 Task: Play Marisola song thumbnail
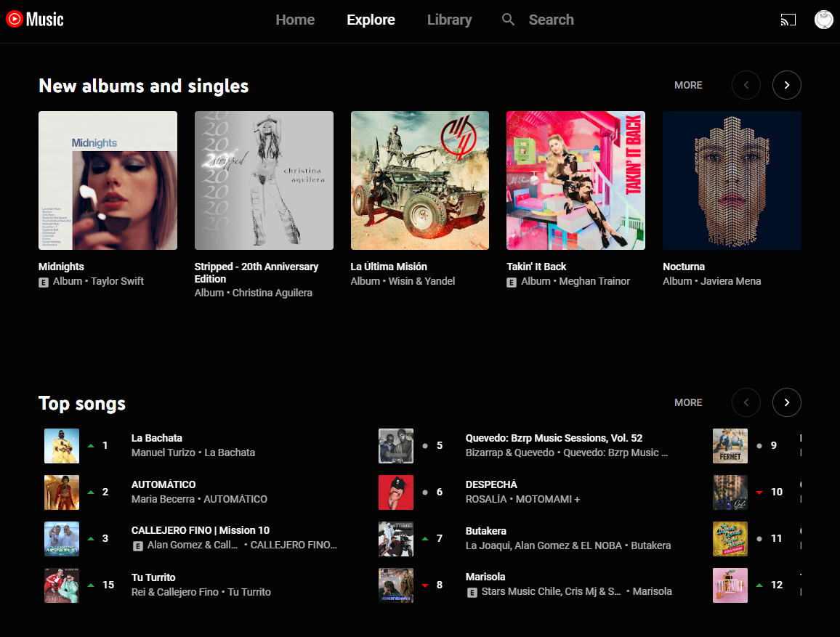(x=396, y=585)
